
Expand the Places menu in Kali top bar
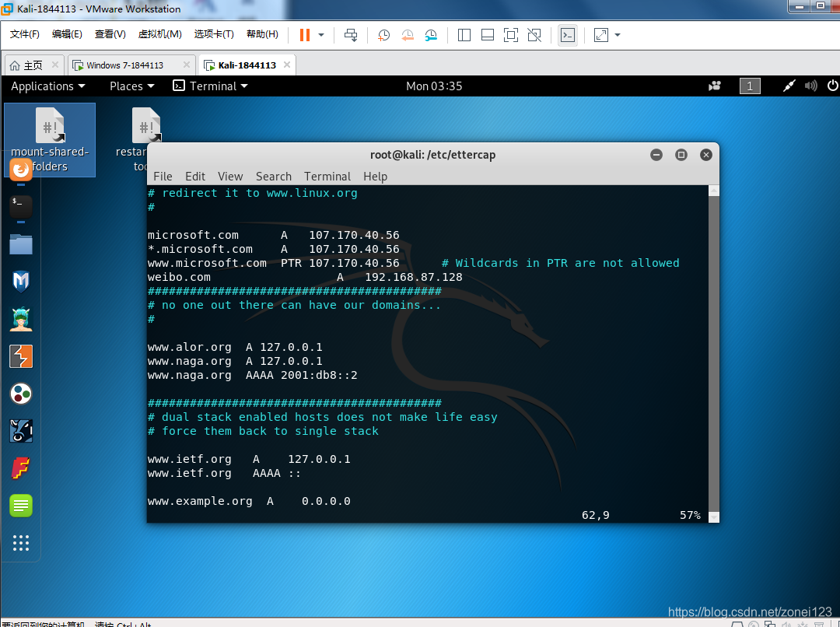[131, 86]
